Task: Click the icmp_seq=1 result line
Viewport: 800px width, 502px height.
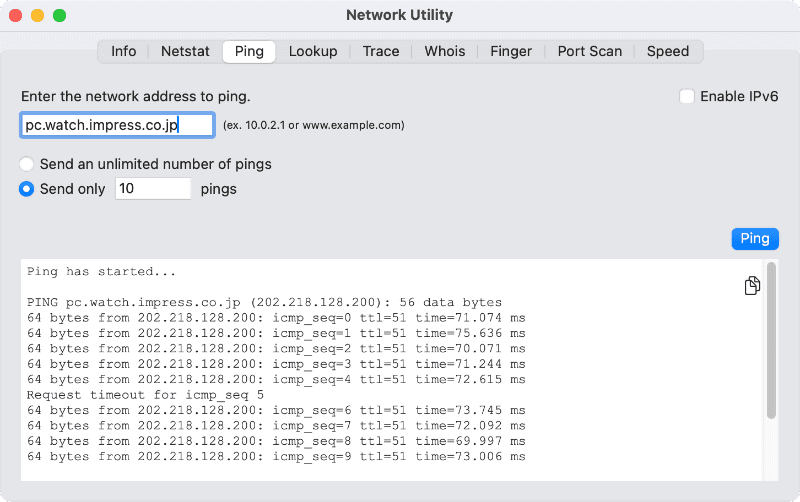Action: (x=276, y=333)
